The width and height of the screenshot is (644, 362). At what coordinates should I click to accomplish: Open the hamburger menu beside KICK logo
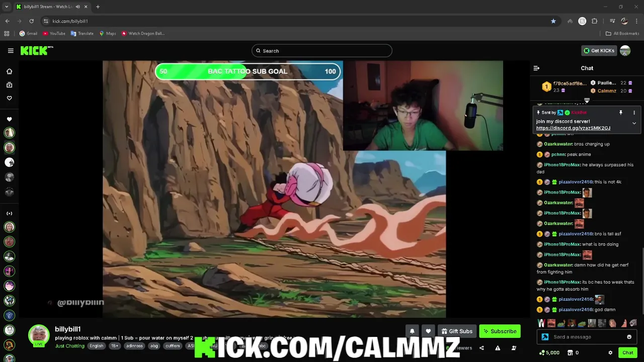[11, 51]
